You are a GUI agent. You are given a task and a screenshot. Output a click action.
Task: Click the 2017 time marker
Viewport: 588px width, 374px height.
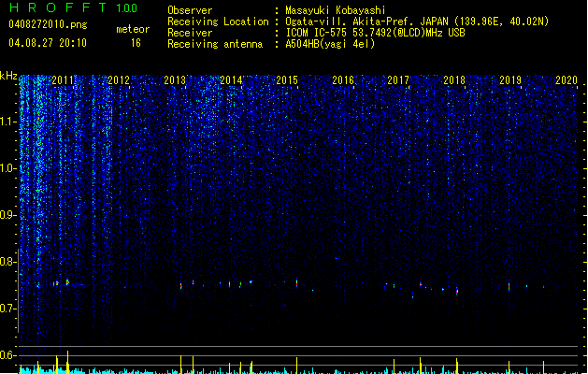tap(398, 80)
